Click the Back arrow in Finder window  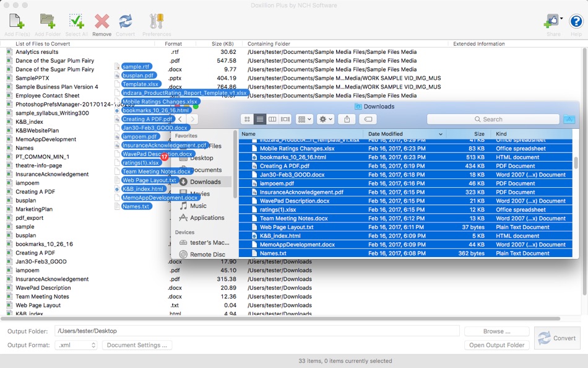pos(180,119)
